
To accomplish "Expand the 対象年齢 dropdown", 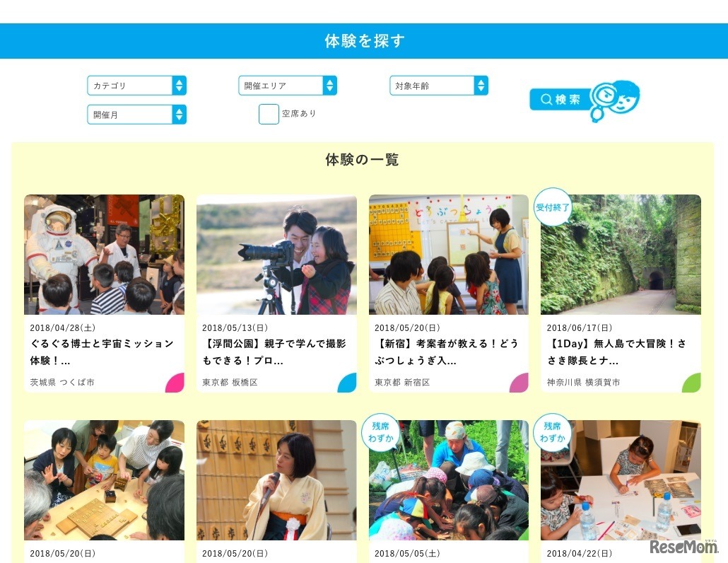I will 439,86.
